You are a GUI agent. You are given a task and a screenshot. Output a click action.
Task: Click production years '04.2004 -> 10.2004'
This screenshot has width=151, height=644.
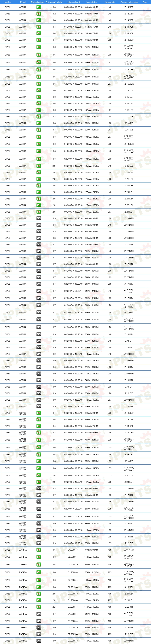tap(73, 27)
